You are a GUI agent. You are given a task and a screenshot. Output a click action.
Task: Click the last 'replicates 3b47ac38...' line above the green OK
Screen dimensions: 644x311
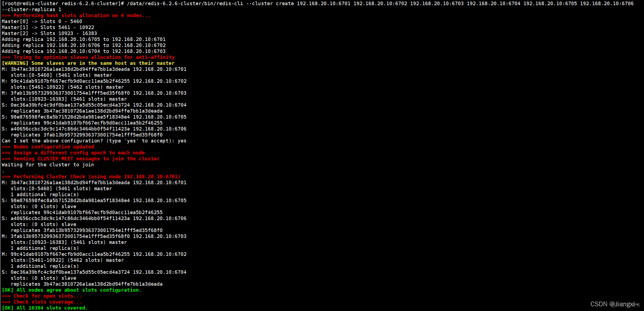pos(87,284)
